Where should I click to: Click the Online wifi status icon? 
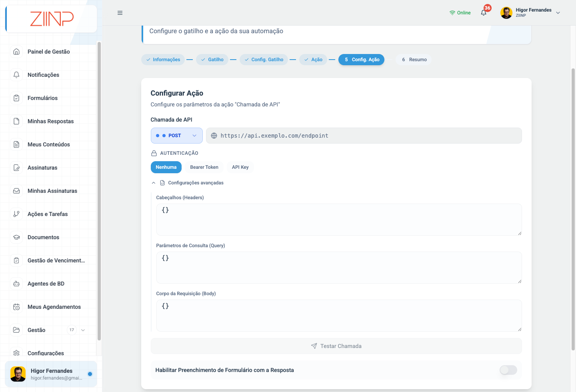tap(452, 13)
